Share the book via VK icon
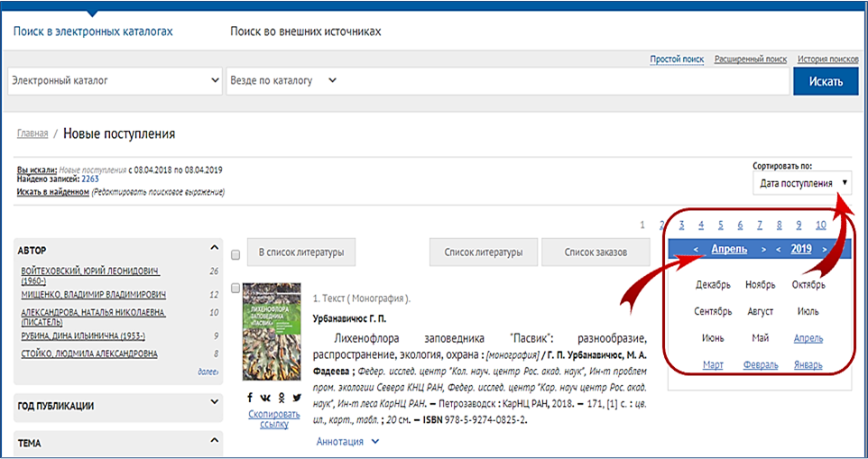 point(265,397)
